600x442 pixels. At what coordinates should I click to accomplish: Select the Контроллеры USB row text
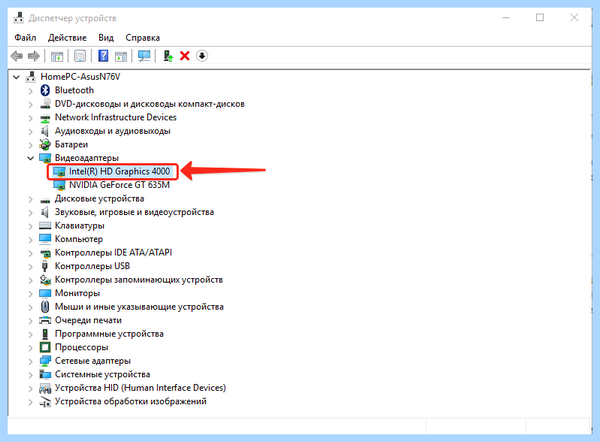click(92, 266)
